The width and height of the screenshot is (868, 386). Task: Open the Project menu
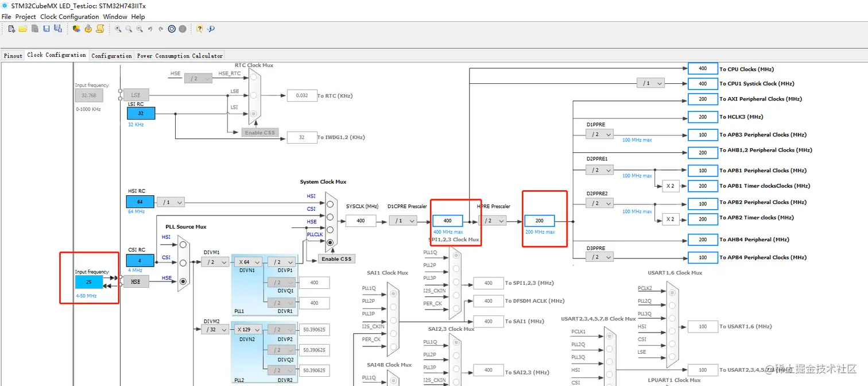coord(26,17)
